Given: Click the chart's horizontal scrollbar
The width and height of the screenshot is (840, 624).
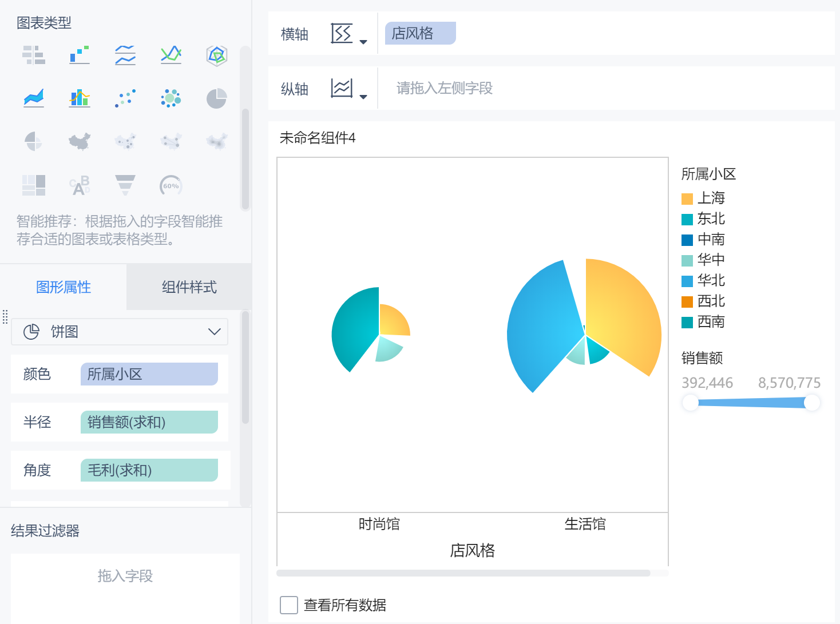Looking at the screenshot, I should (463, 573).
